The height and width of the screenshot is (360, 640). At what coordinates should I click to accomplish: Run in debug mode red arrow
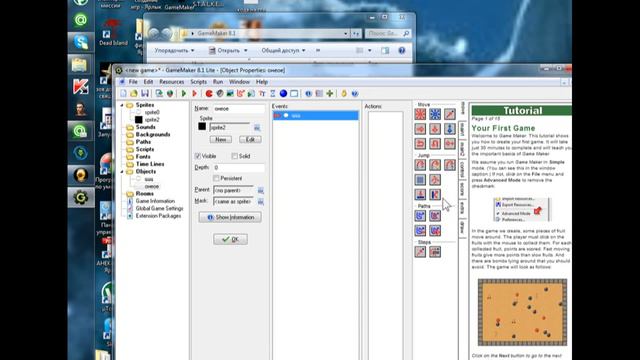pos(194,93)
